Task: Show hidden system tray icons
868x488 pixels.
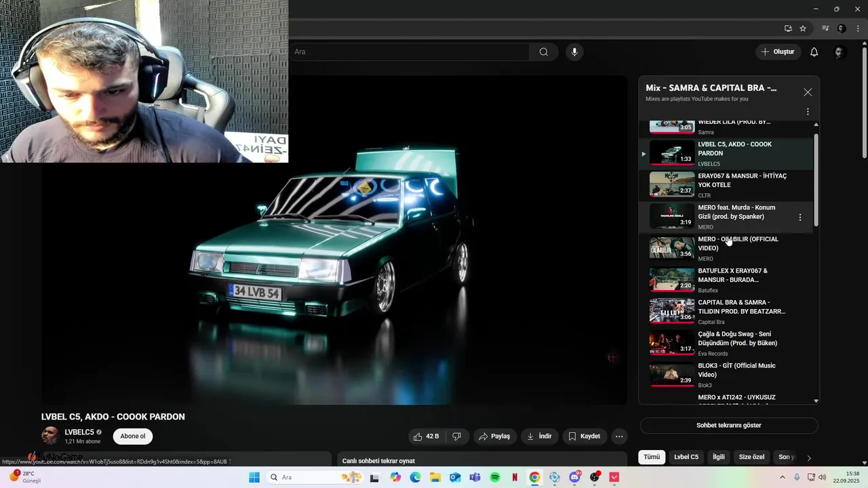Action: click(782, 477)
